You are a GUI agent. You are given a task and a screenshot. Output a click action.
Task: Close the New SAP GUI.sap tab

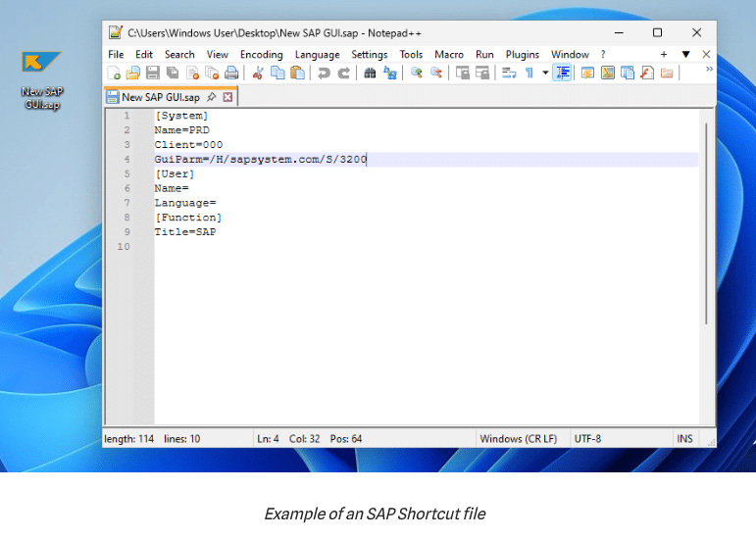point(228,97)
